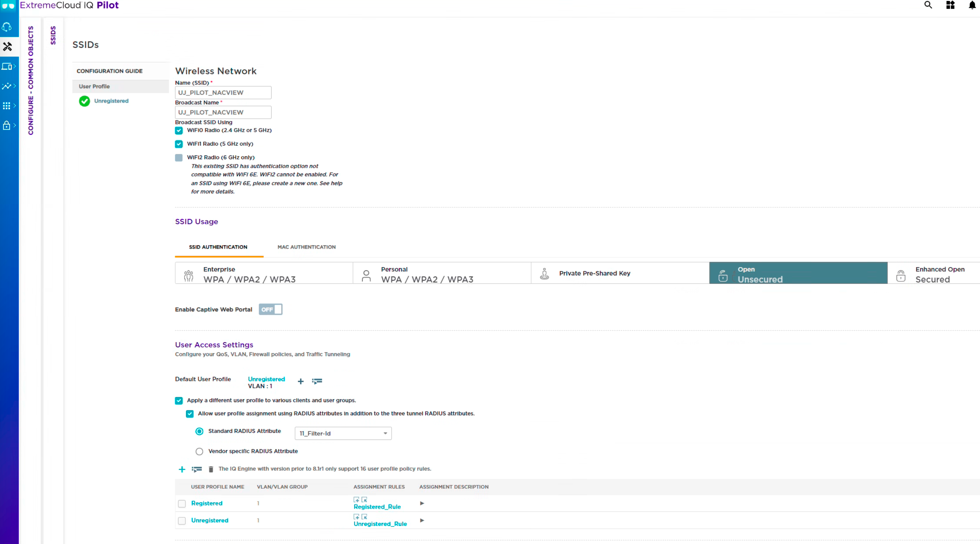Click the WiFi2 Radio 6 GHz checkbox

pos(179,158)
